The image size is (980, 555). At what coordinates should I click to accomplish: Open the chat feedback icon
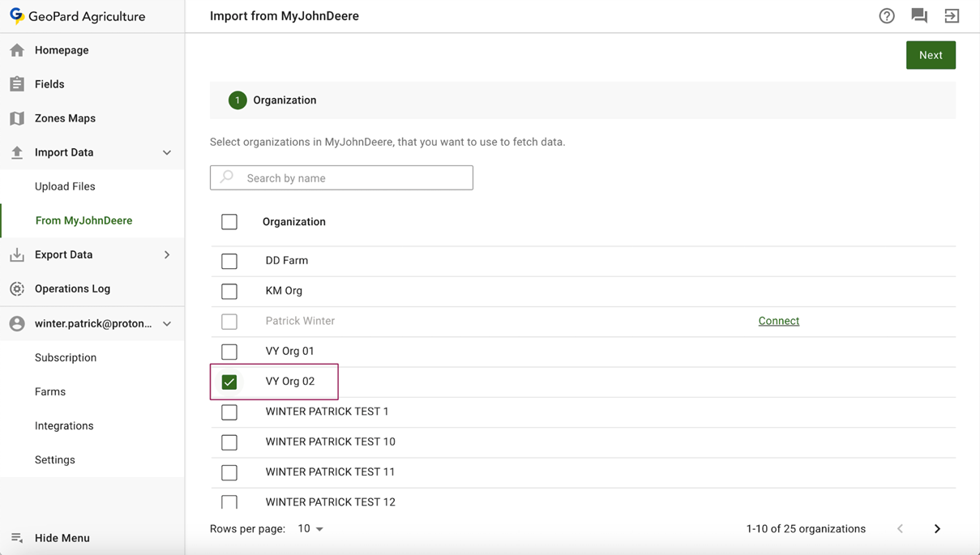pyautogui.click(x=919, y=16)
